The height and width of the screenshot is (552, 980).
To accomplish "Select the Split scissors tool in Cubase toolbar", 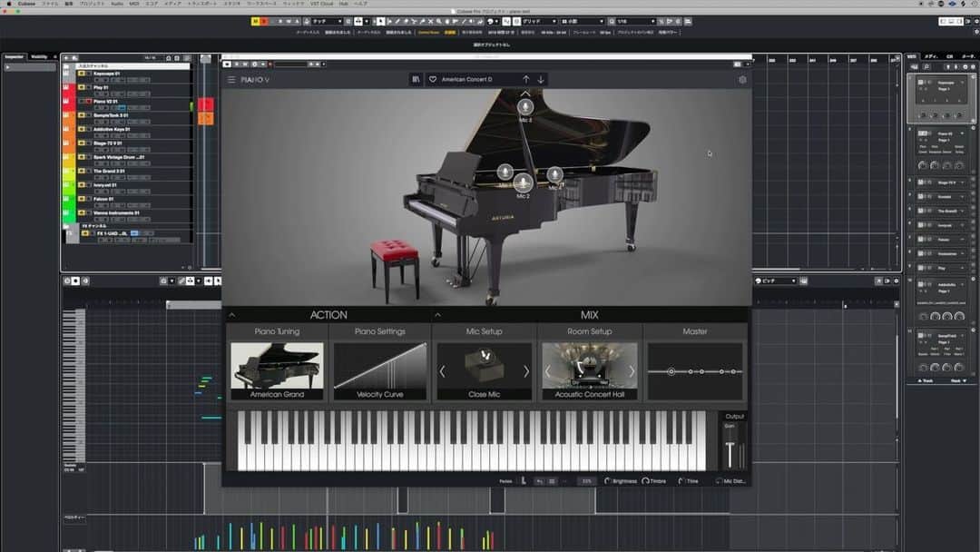I will (414, 21).
